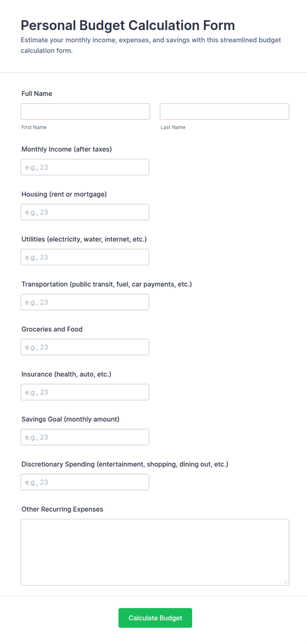Select the Transportation expense input field
307x644 pixels.
click(x=85, y=302)
